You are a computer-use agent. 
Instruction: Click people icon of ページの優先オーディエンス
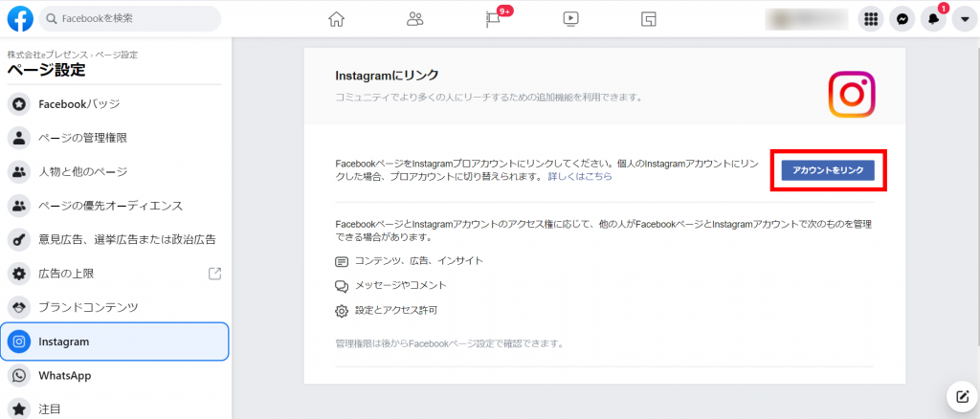[19, 206]
